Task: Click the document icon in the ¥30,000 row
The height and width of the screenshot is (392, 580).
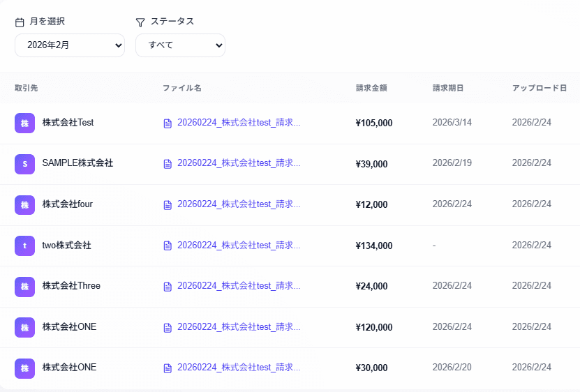Action: click(168, 368)
